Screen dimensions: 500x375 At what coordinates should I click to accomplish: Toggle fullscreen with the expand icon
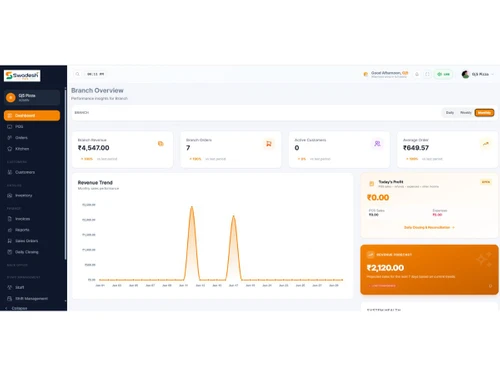(x=427, y=74)
